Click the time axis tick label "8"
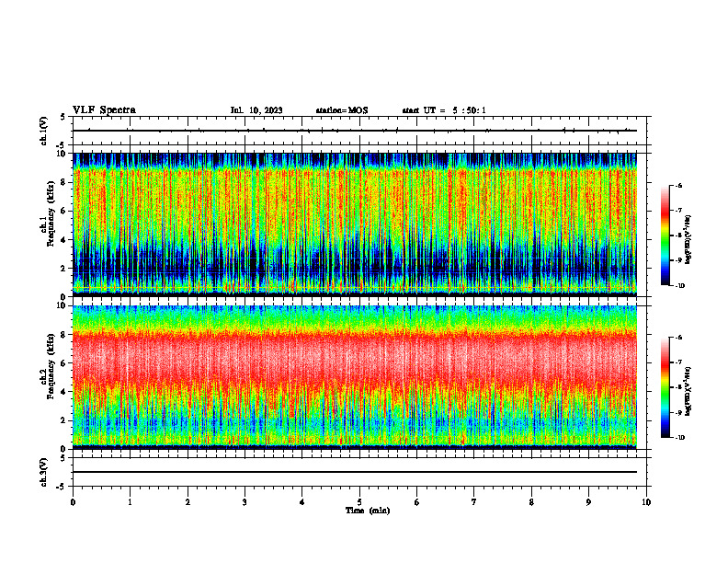Screen dimensions: 728x563 pyautogui.click(x=531, y=502)
